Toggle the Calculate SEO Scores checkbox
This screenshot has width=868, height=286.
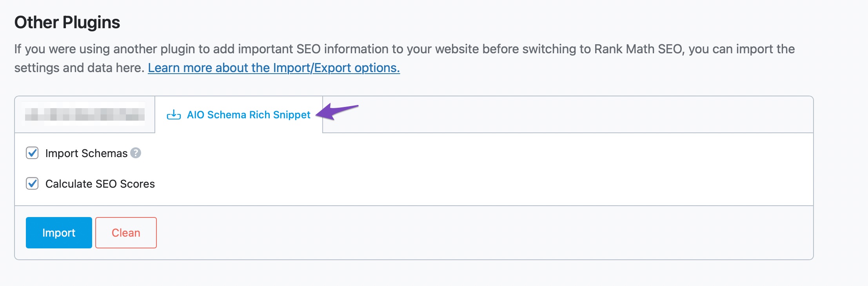pos(32,183)
